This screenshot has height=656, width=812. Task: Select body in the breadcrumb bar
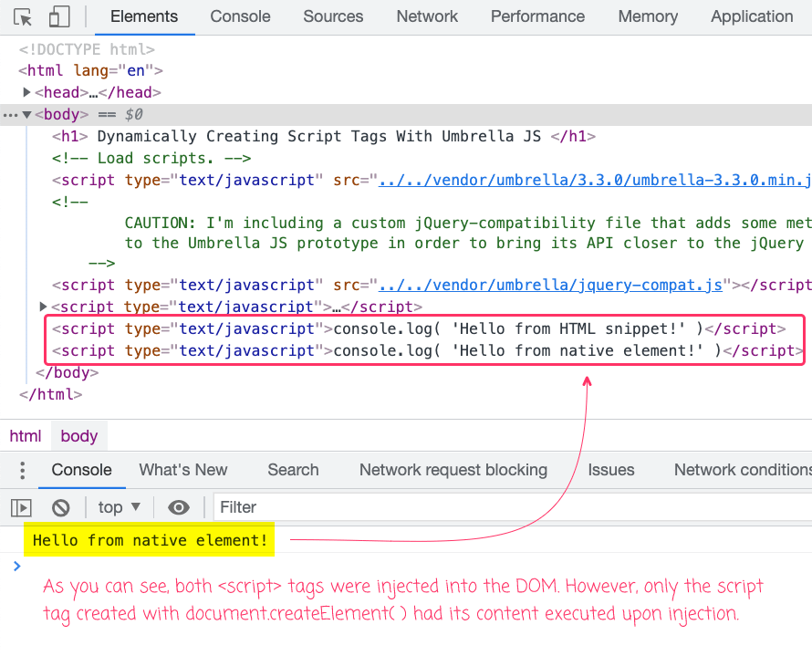78,435
